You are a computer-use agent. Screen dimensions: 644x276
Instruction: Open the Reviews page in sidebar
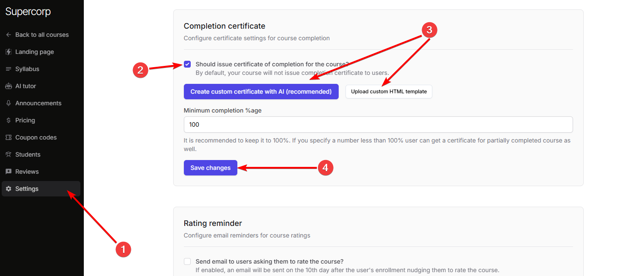click(27, 172)
